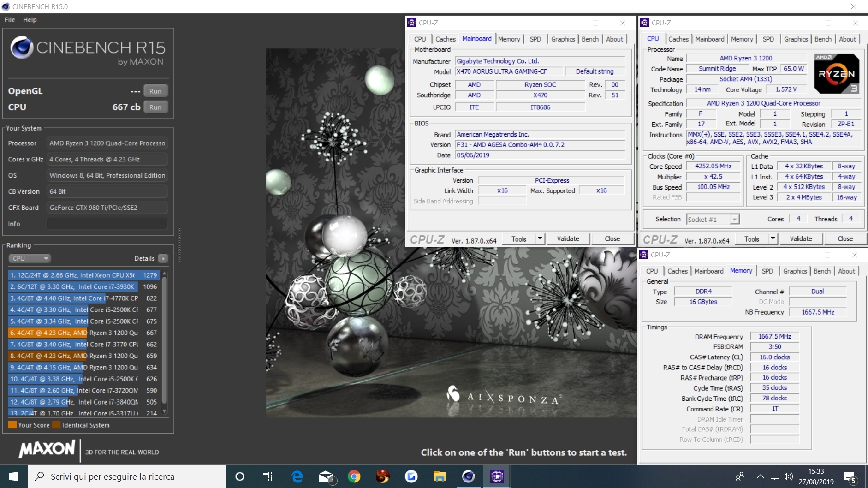This screenshot has width=868, height=488.
Task: Select your score row Ryzen 3 1200 667
Action: [84, 333]
